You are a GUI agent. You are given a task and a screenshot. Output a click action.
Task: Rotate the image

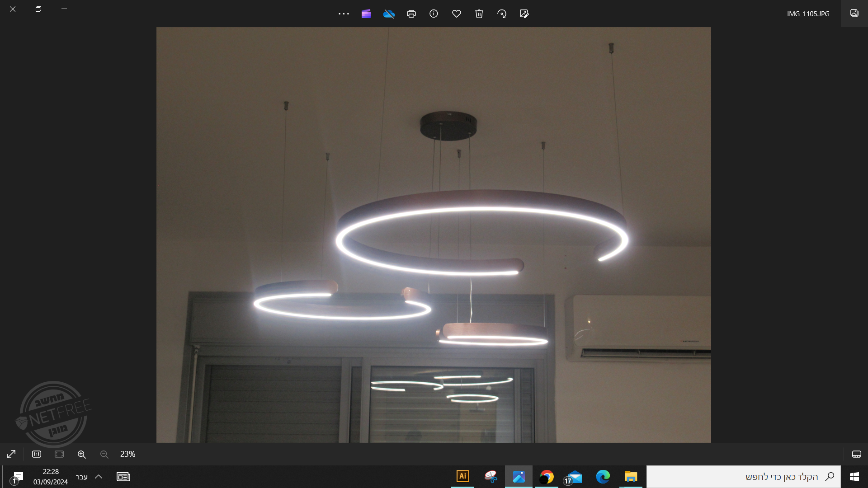click(502, 14)
